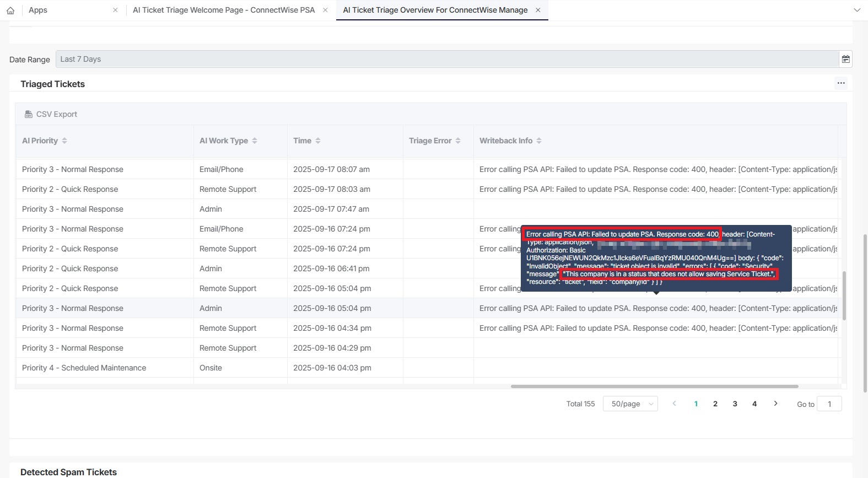Sort by Triage Error column
The height and width of the screenshot is (478, 868).
[x=457, y=141]
